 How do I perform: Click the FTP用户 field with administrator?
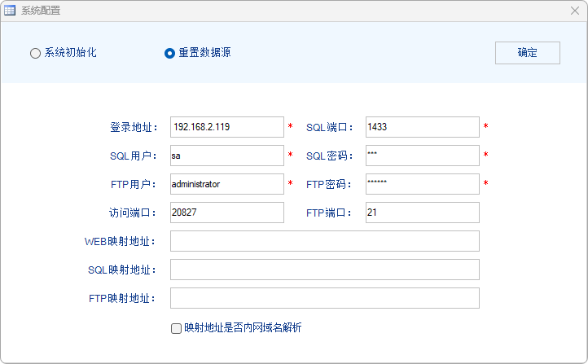click(227, 184)
